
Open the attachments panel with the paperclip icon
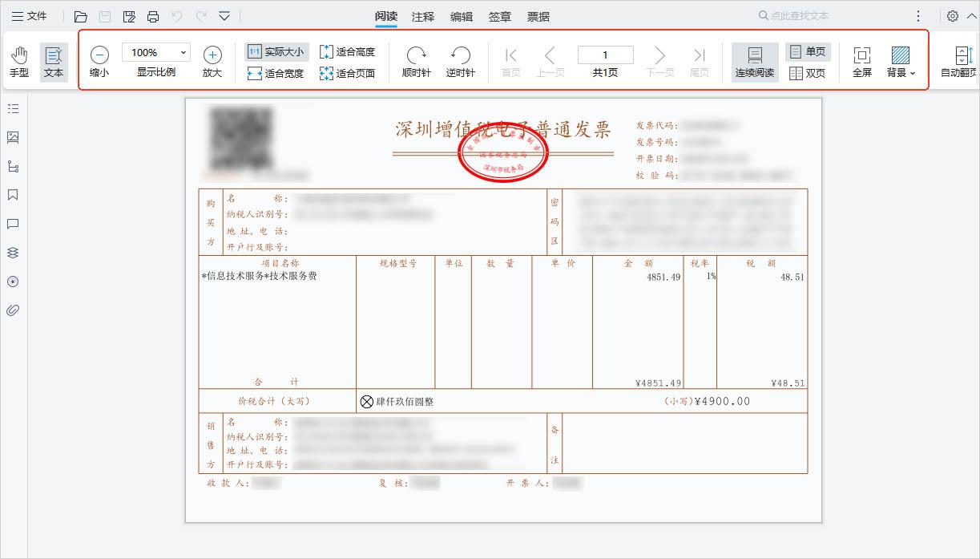(x=12, y=310)
